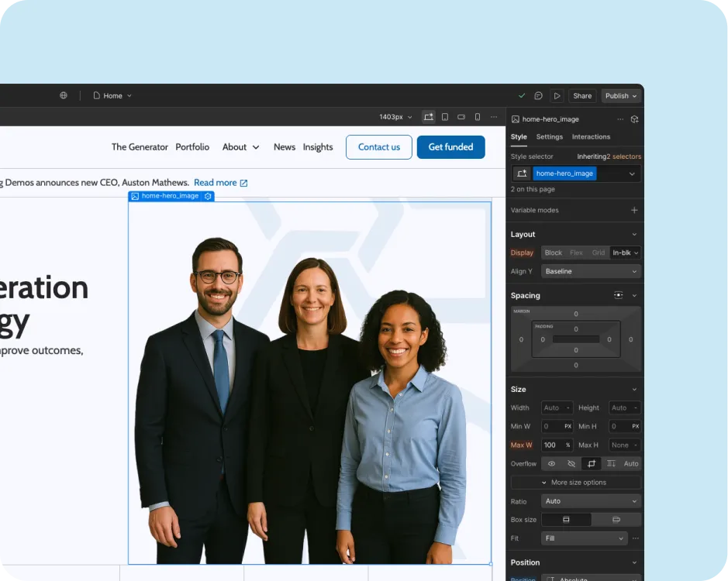
Task: Open the Home page dropdown
Action: point(113,95)
